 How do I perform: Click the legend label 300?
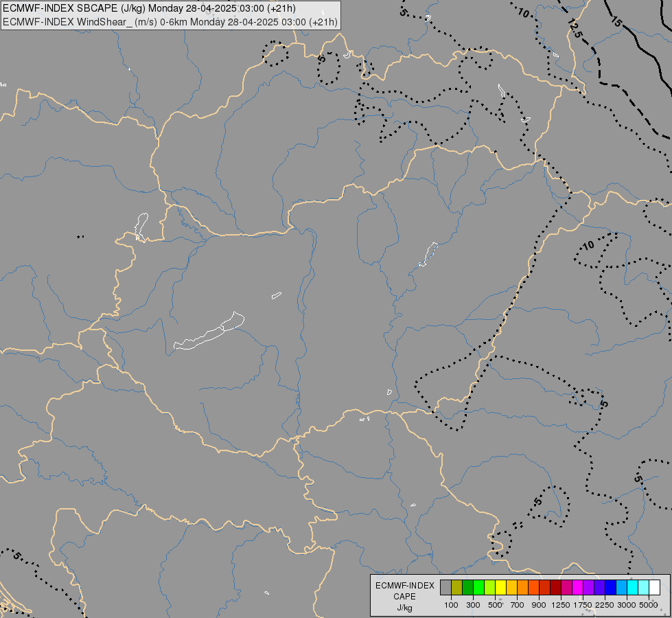tap(473, 605)
